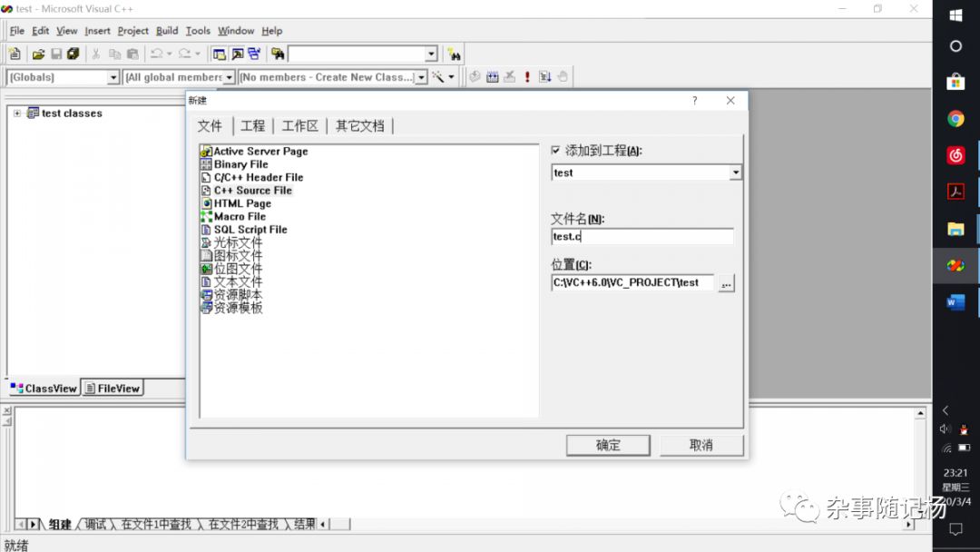
Task: Toggle the Workspace window icon
Action: (x=220, y=53)
